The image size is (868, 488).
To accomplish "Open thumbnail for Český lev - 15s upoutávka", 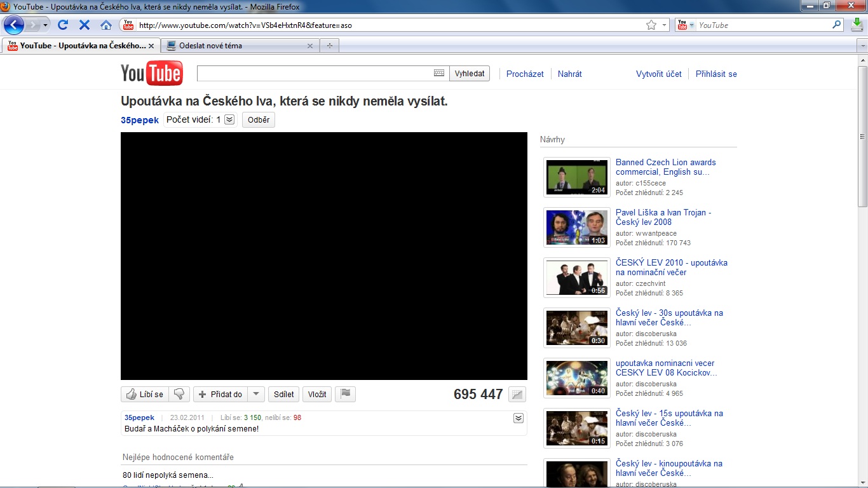I will tap(577, 428).
